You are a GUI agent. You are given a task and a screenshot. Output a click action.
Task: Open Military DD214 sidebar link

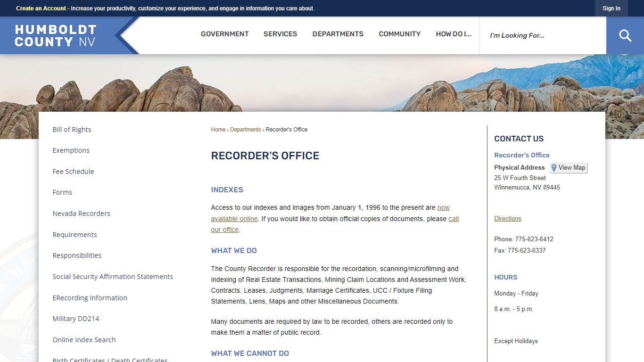coord(76,319)
